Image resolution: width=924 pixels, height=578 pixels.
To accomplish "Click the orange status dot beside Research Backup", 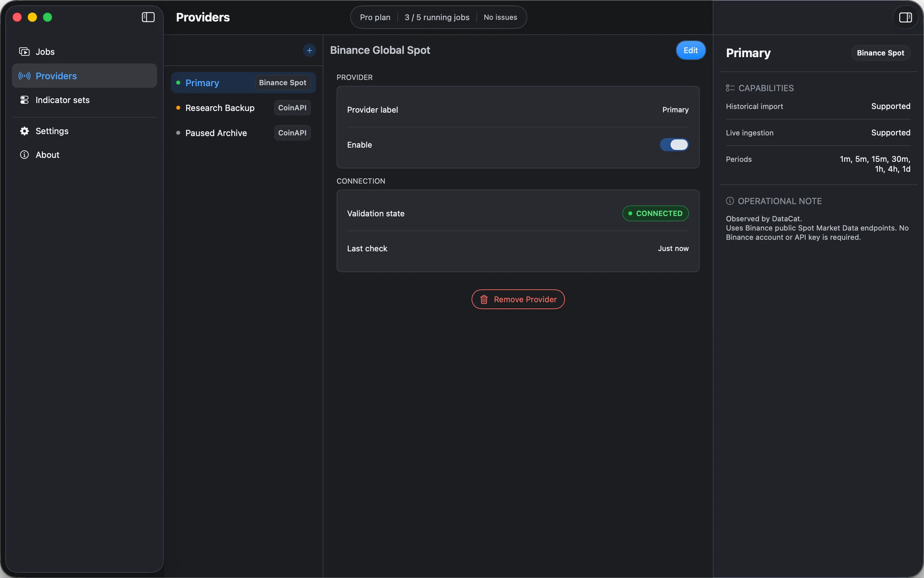I will (x=178, y=108).
